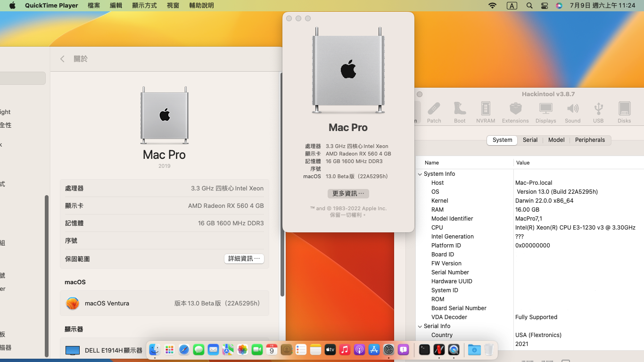The image size is (644, 362).
Task: Select the Model tab in Hackintool
Action: (556, 140)
